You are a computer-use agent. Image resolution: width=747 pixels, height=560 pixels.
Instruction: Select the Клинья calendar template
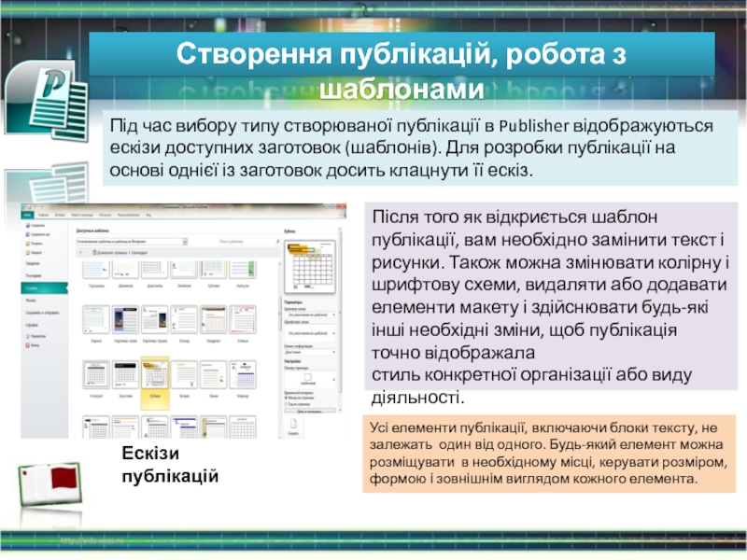243,319
